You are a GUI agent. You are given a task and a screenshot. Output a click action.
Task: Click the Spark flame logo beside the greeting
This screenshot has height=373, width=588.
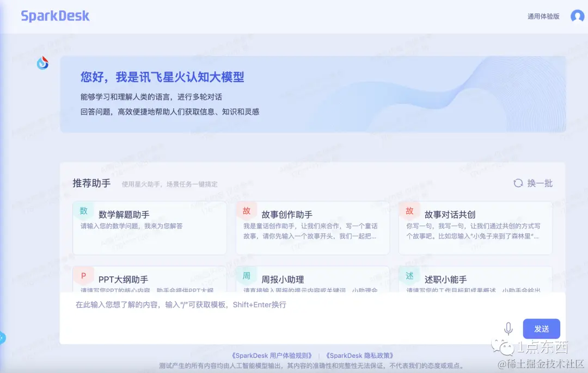(42, 63)
